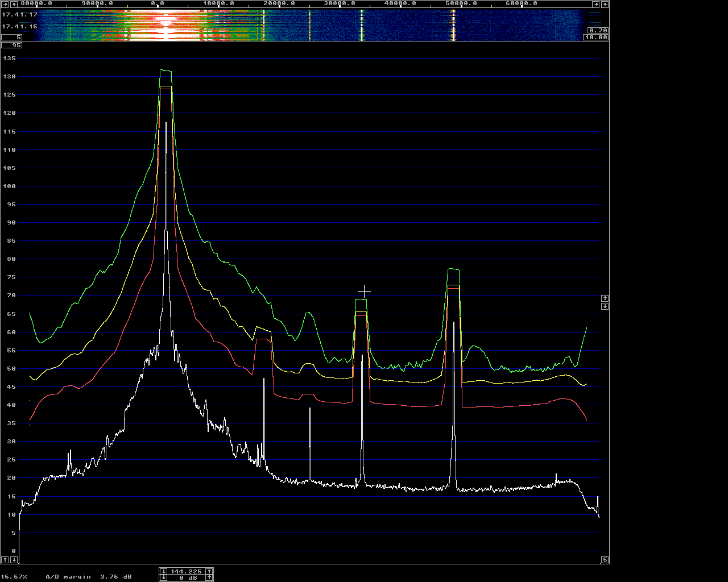Click the spectrum box showing 95

point(11,45)
